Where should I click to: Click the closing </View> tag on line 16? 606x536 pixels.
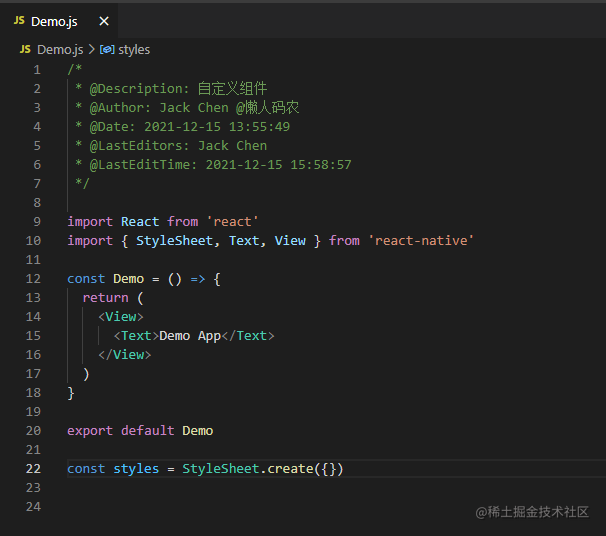pos(124,355)
